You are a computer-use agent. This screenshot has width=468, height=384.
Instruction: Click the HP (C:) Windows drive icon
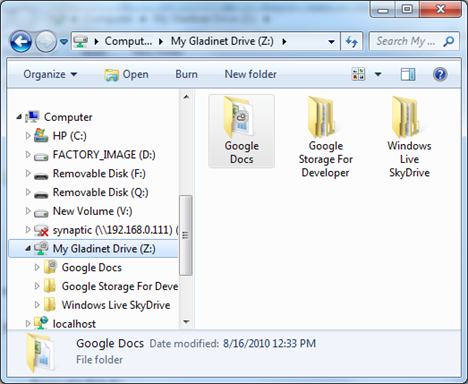click(x=41, y=136)
